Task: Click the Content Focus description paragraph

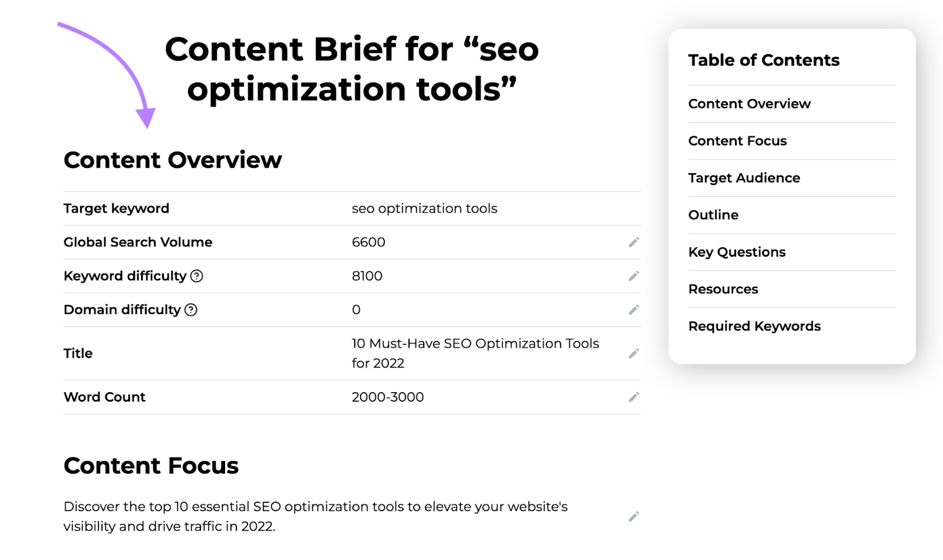Action: [315, 516]
